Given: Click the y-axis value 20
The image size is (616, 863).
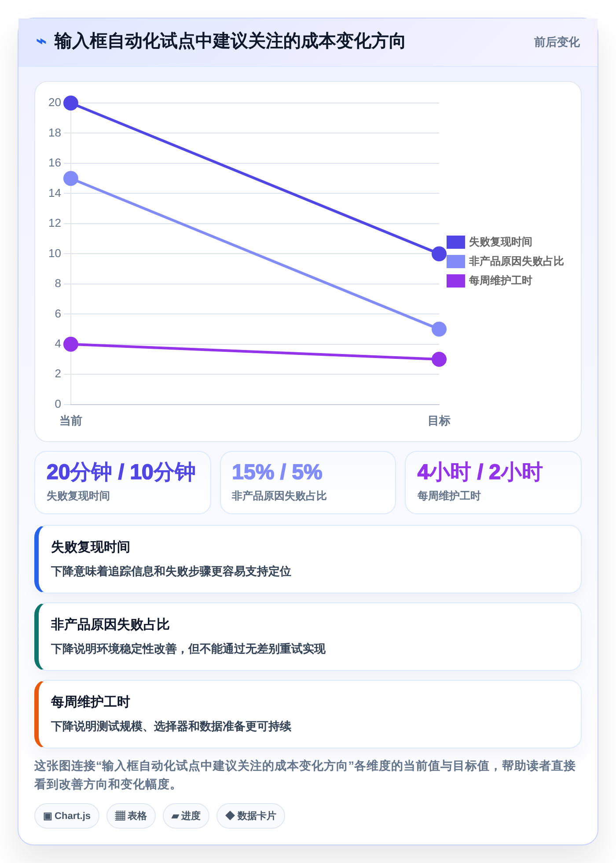Looking at the screenshot, I should click(x=55, y=103).
